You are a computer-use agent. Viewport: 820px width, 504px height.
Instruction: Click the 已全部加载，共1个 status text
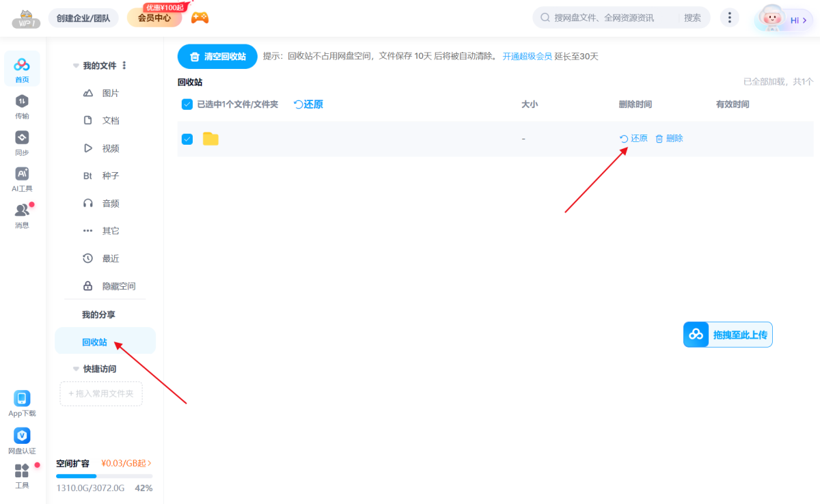tap(778, 82)
